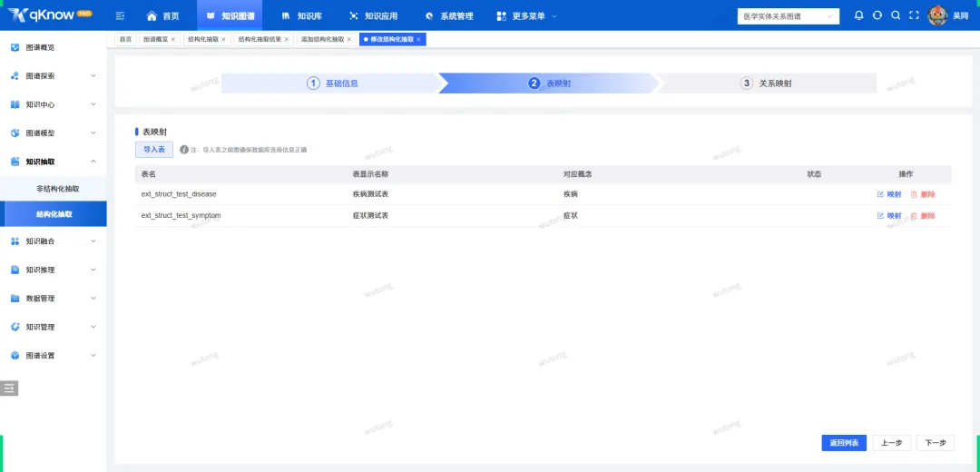The height and width of the screenshot is (472, 980).
Task: Click 映射 for ext_struct_test_symptom row
Action: pyautogui.click(x=889, y=216)
